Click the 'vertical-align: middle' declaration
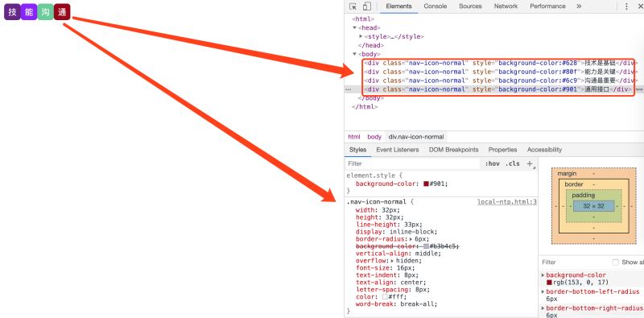The height and width of the screenshot is (318, 644). pos(398,253)
